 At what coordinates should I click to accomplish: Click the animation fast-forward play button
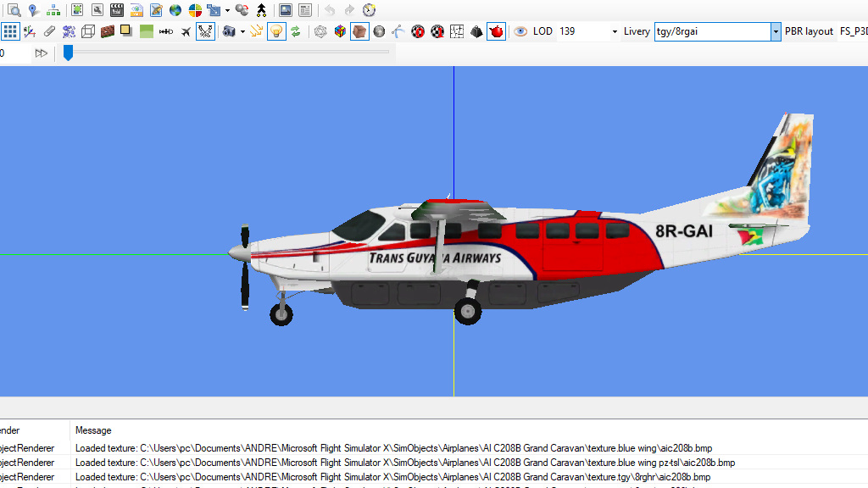click(41, 53)
